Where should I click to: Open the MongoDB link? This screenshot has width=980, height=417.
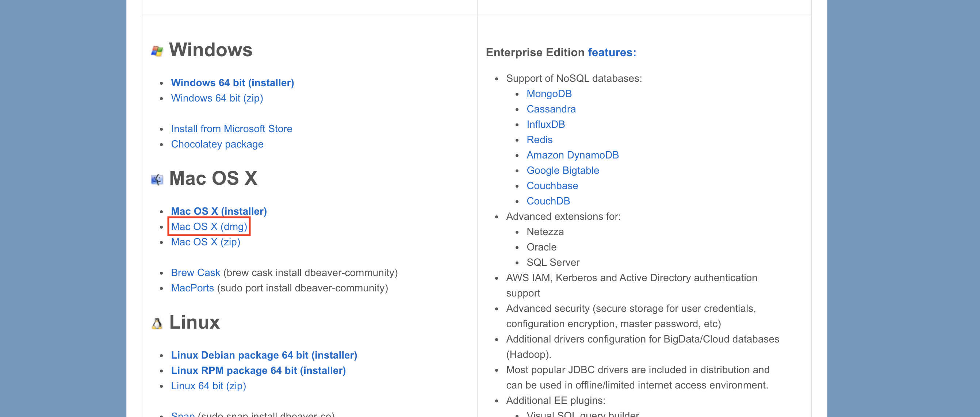click(x=548, y=93)
